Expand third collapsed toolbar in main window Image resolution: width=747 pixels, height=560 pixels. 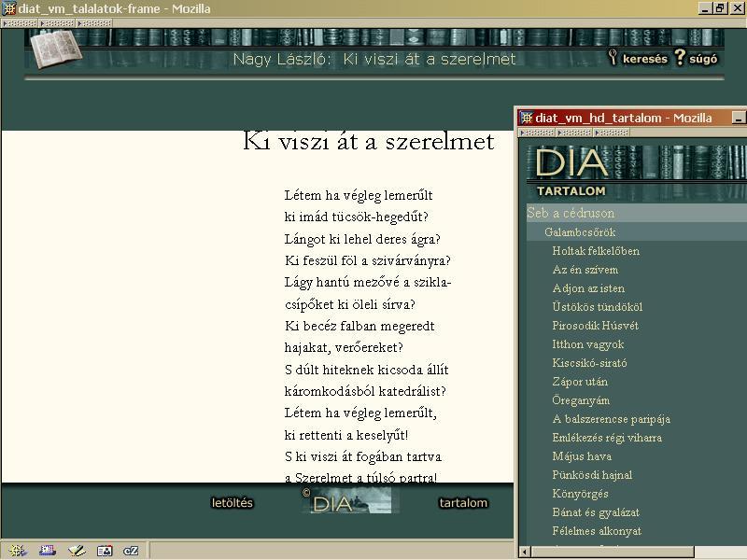(x=94, y=22)
